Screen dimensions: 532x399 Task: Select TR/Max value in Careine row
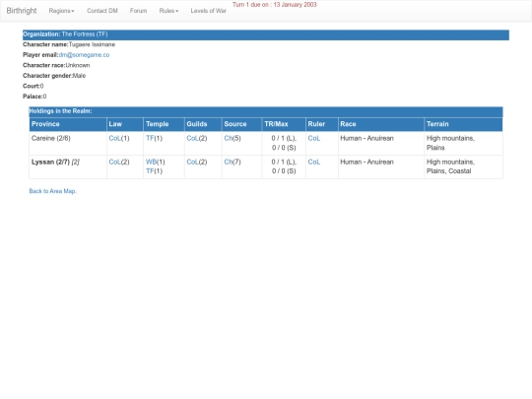(284, 143)
